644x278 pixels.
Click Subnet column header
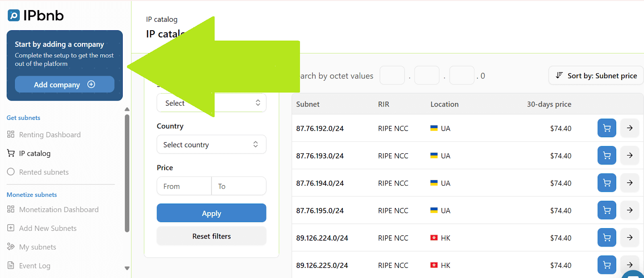coord(308,104)
